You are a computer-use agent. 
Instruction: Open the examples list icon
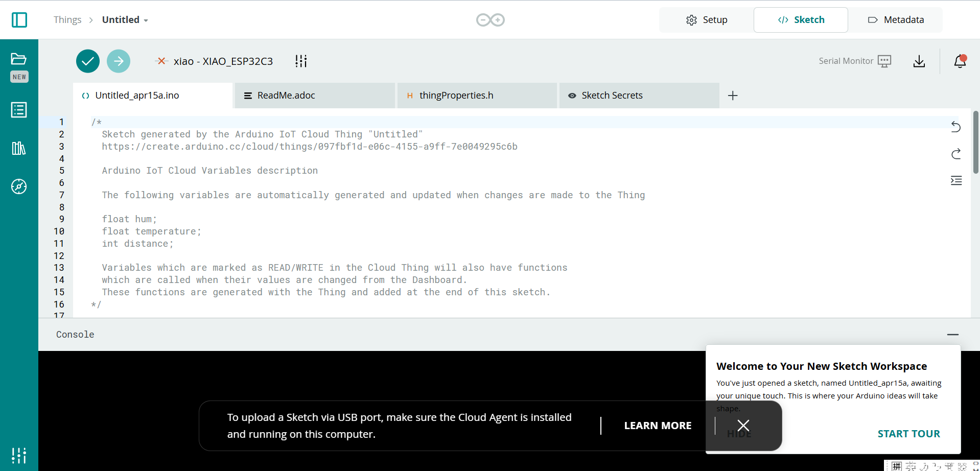click(x=19, y=110)
